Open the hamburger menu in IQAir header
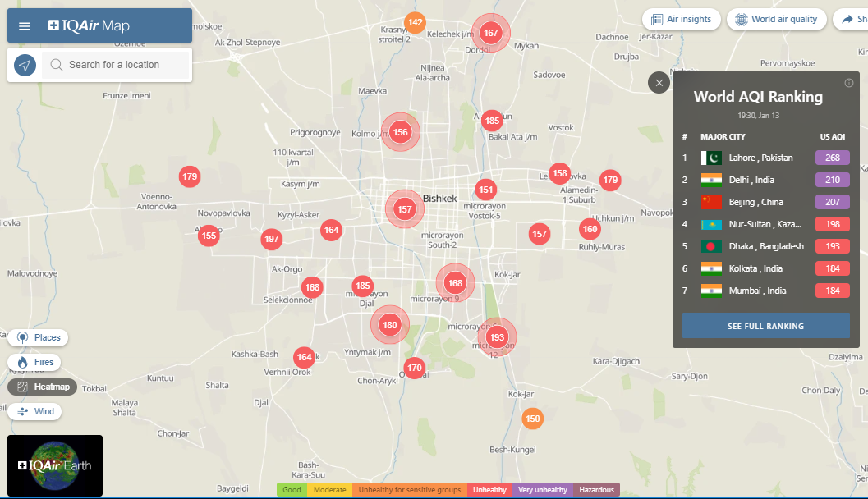The image size is (868, 499). click(25, 25)
